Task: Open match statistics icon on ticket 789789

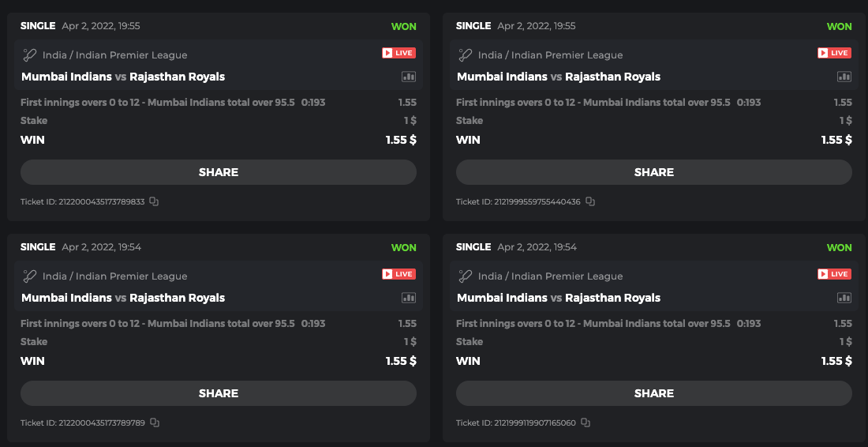Action: [x=408, y=298]
